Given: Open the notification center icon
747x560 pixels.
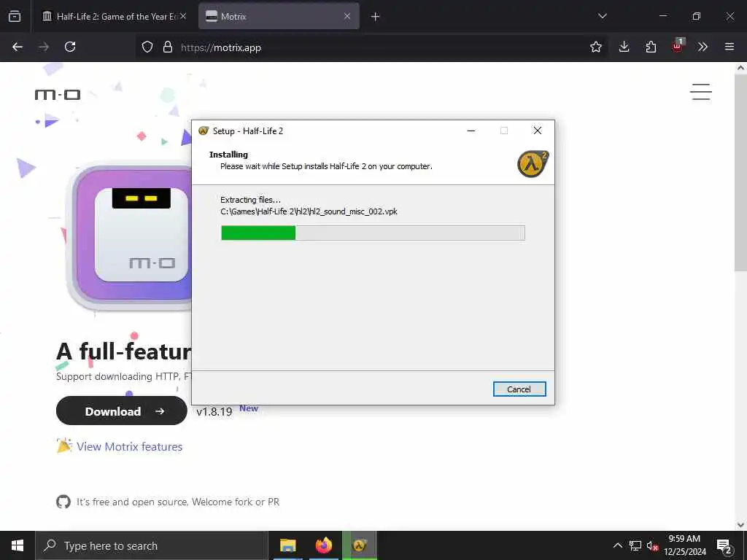Looking at the screenshot, I should [x=724, y=545].
